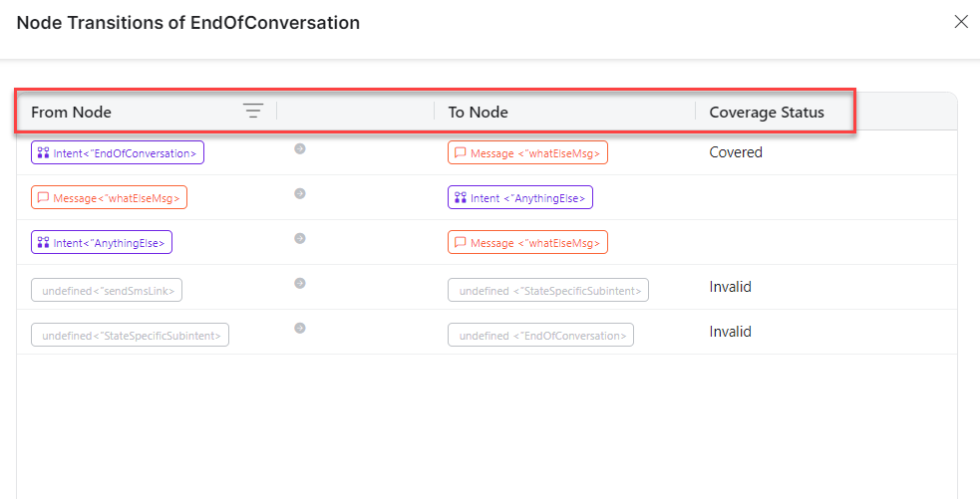
Task: Select the Intent EndOfConversation from-node tag
Action: pyautogui.click(x=118, y=153)
